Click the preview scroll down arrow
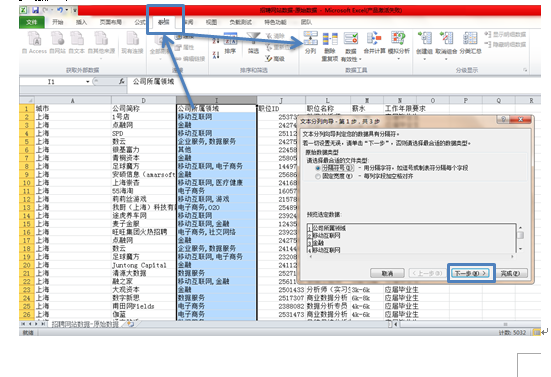Image resolution: width=551 pixels, height=377 pixels. (x=520, y=249)
